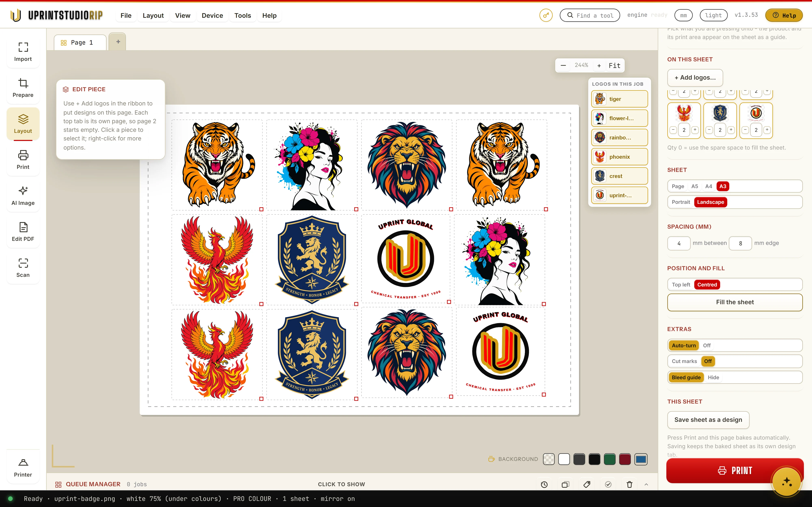This screenshot has width=812, height=507.
Task: Expand the Queue Manager with chevron
Action: pos(646,484)
